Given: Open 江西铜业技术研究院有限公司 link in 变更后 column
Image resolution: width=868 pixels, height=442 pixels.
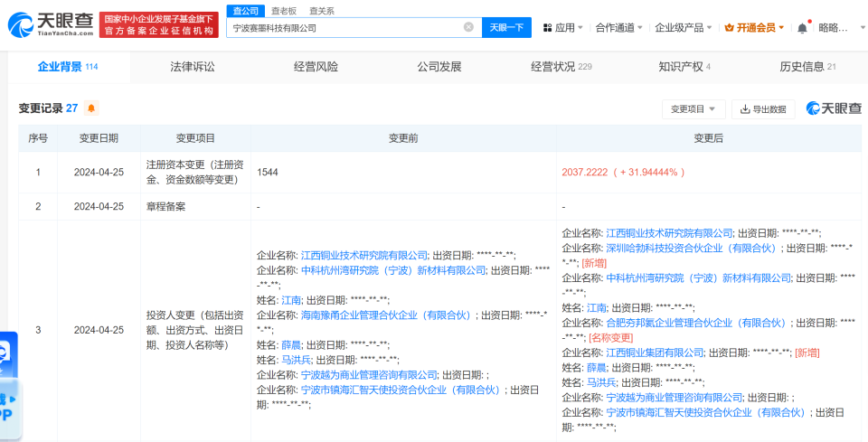Looking at the screenshot, I should point(670,233).
